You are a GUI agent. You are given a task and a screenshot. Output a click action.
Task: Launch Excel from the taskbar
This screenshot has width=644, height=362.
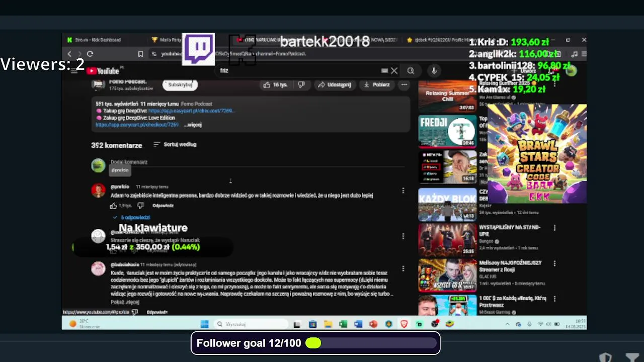point(343,324)
